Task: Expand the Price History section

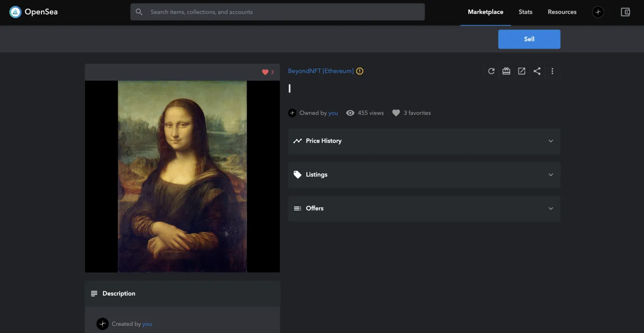Action: point(424,141)
